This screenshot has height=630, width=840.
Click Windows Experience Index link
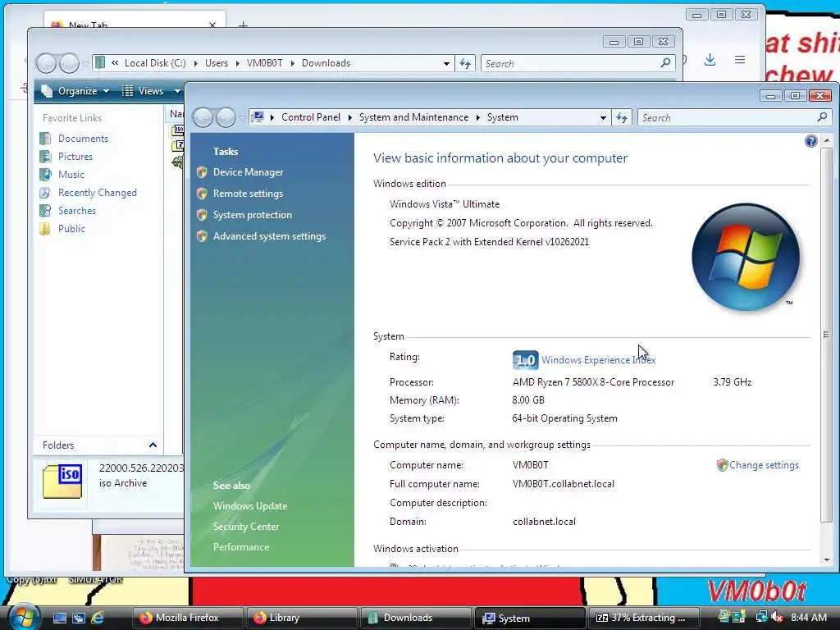point(598,360)
